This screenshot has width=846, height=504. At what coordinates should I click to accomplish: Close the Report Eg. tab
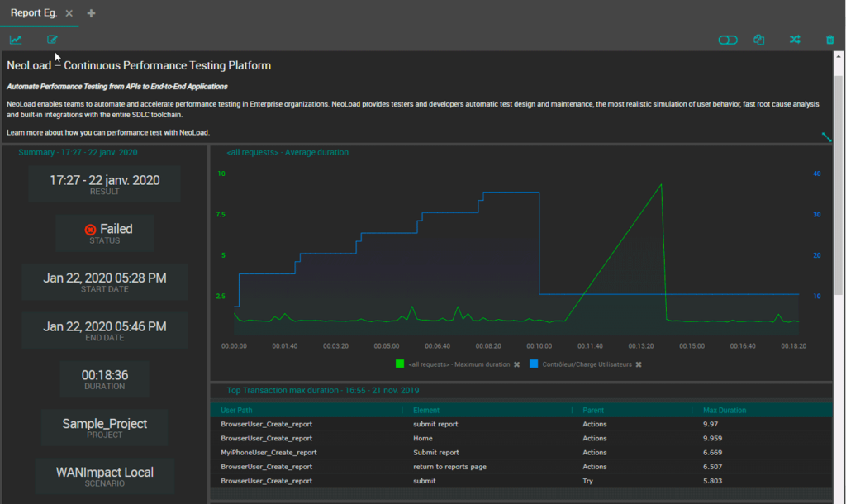pos(69,13)
